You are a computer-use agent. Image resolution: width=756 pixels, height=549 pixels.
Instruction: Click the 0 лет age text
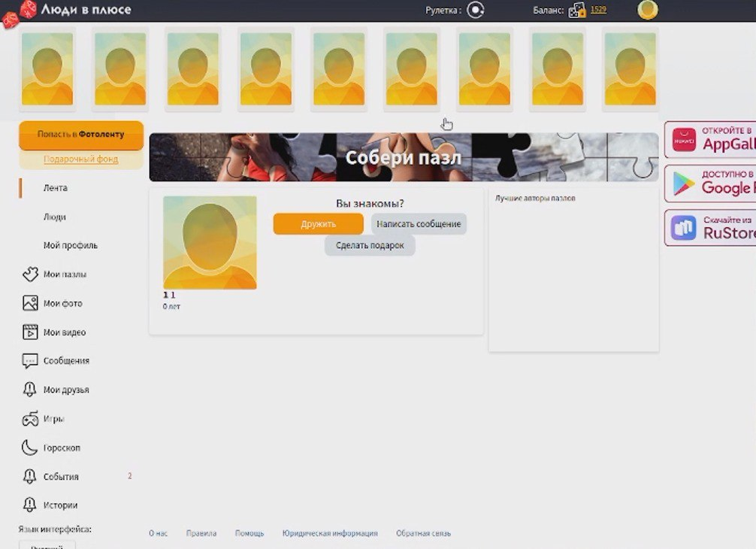(x=171, y=307)
